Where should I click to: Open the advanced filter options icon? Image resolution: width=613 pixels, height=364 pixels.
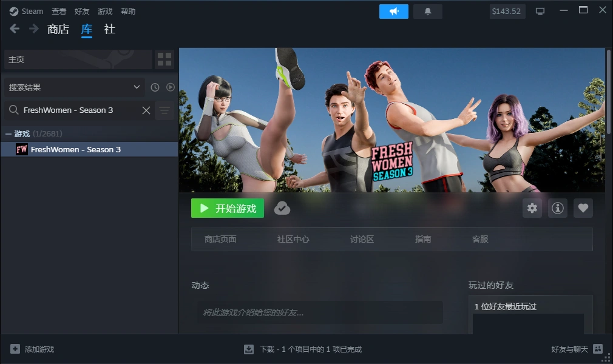coord(164,110)
